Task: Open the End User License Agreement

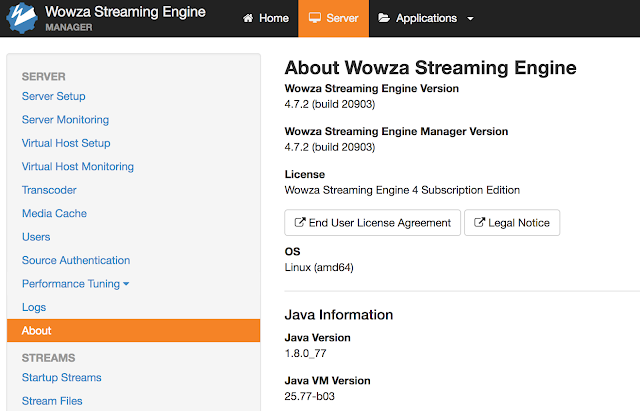Action: pos(372,222)
